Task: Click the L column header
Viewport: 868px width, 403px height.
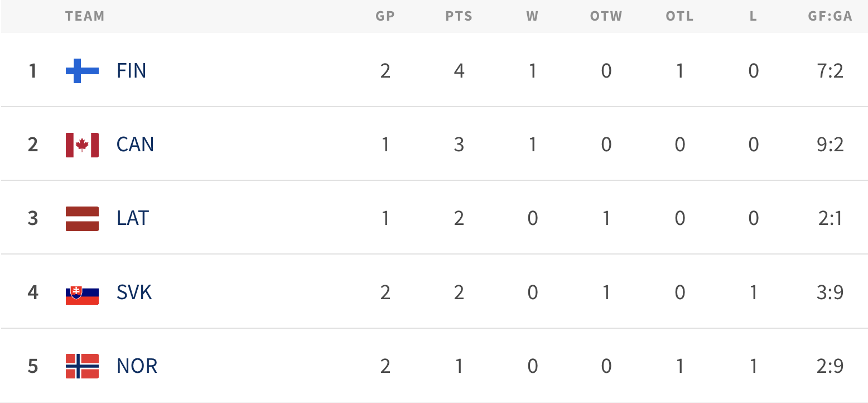Action: tap(753, 16)
